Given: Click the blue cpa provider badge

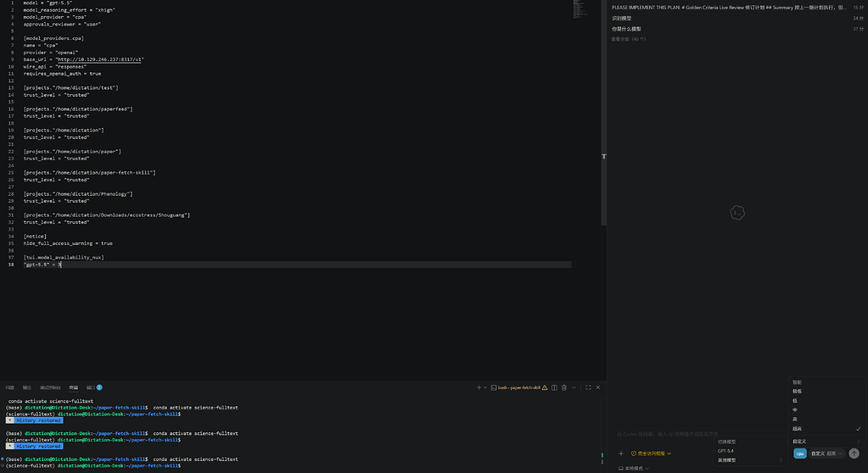Looking at the screenshot, I should (x=800, y=454).
